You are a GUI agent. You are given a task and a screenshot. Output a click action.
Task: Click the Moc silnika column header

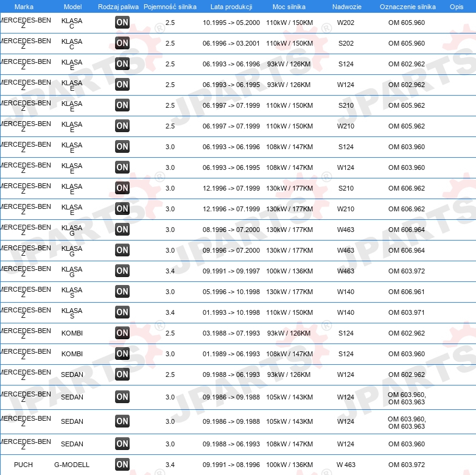click(289, 7)
